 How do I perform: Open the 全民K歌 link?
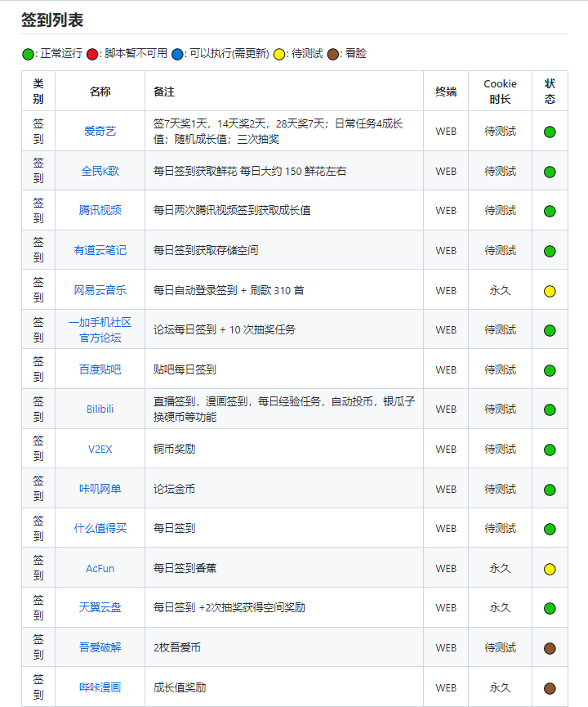100,171
